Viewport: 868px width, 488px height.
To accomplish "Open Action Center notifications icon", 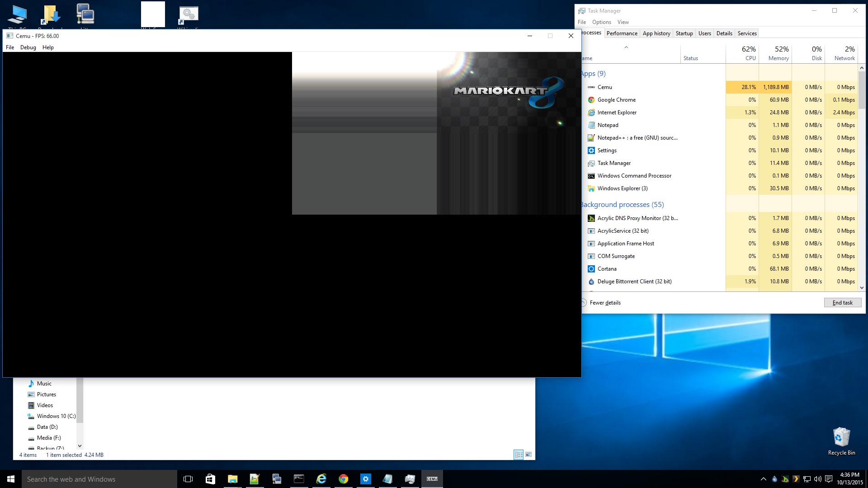I will (828, 479).
